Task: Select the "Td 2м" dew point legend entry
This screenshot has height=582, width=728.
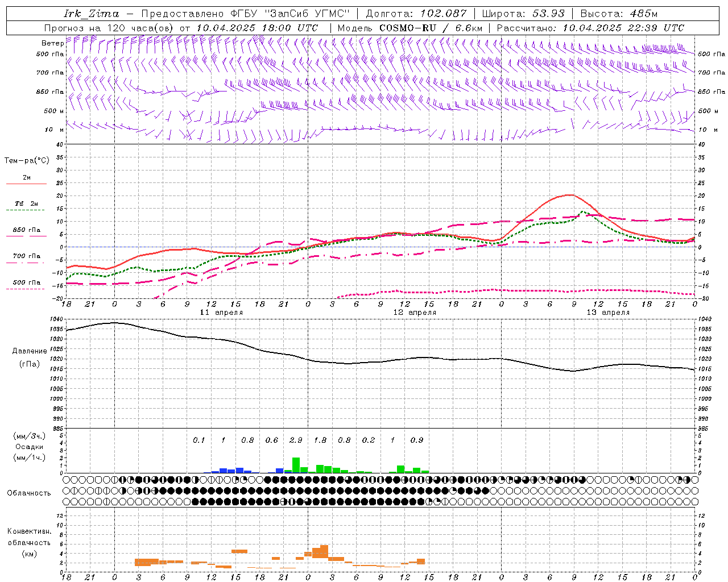Action: 27,203
